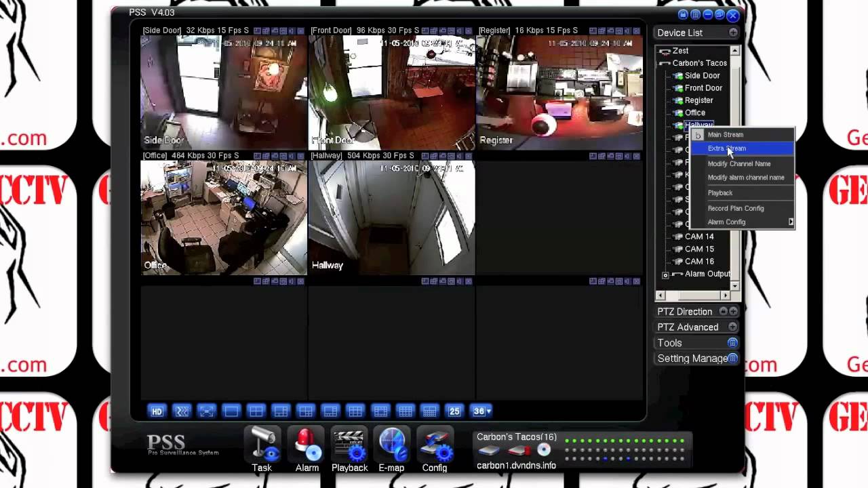Expand the Alarm Config submenu
868x488 pixels.
(742, 222)
